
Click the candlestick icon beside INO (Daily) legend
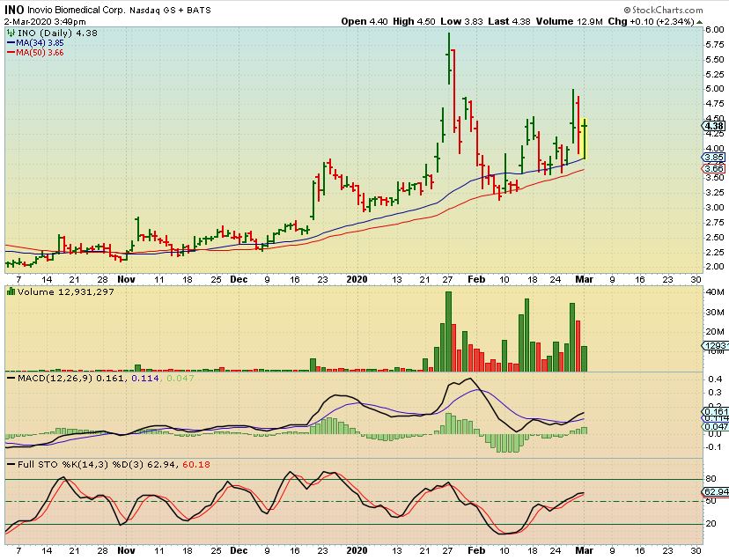[x=11, y=33]
